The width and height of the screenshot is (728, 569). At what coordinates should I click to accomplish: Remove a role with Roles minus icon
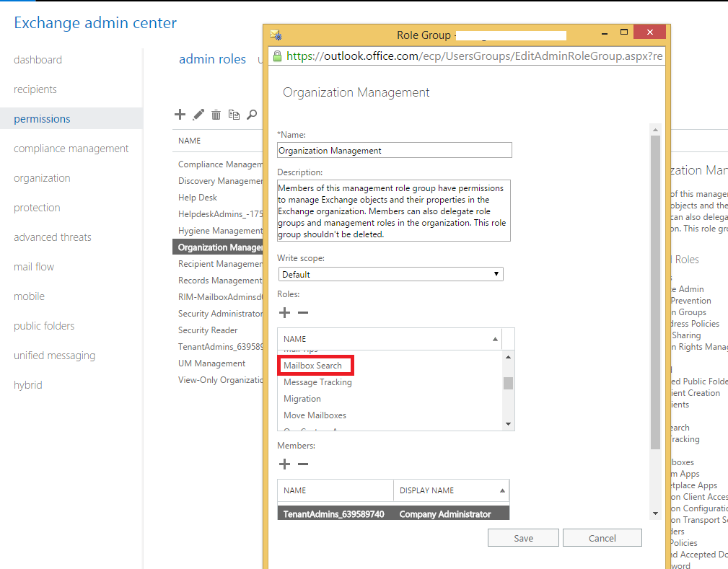tap(303, 313)
